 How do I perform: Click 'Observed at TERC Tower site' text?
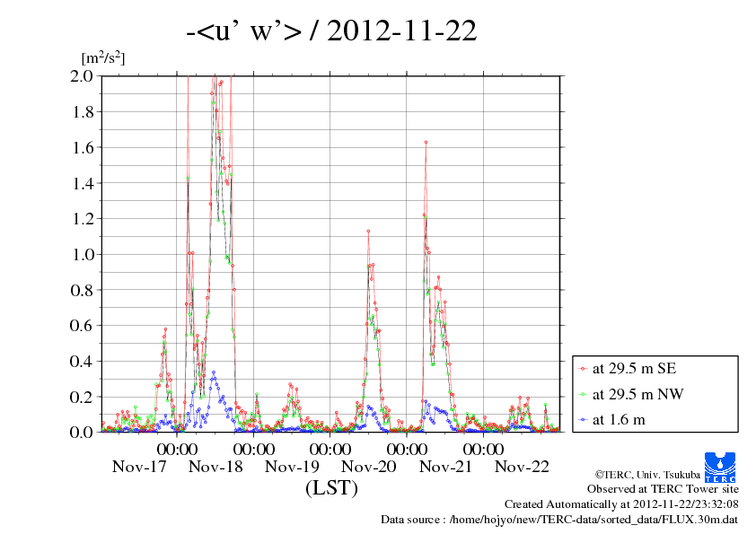tap(663, 489)
